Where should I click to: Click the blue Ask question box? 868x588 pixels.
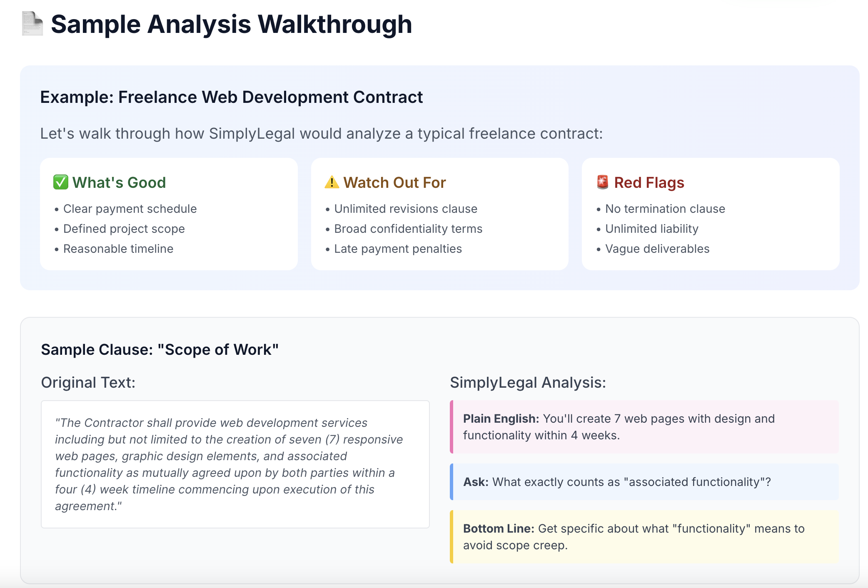click(x=644, y=482)
